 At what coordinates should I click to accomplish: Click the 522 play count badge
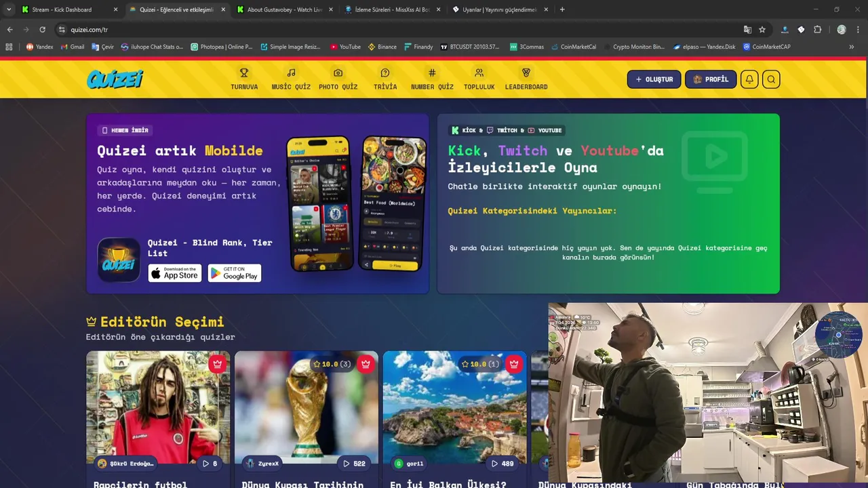point(354,464)
